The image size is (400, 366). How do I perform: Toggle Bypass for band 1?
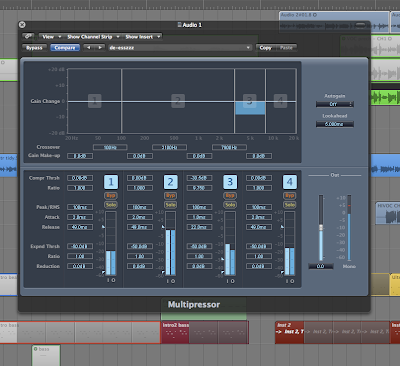pos(111,196)
